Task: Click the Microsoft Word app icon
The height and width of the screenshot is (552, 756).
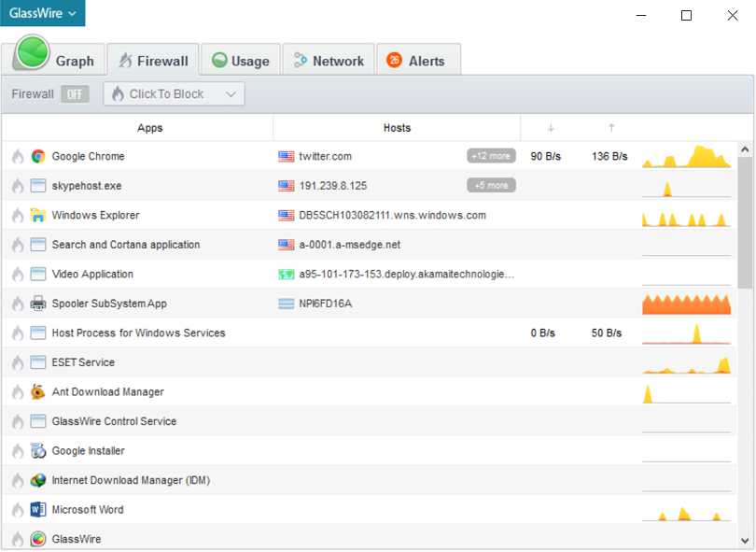Action: pyautogui.click(x=38, y=510)
